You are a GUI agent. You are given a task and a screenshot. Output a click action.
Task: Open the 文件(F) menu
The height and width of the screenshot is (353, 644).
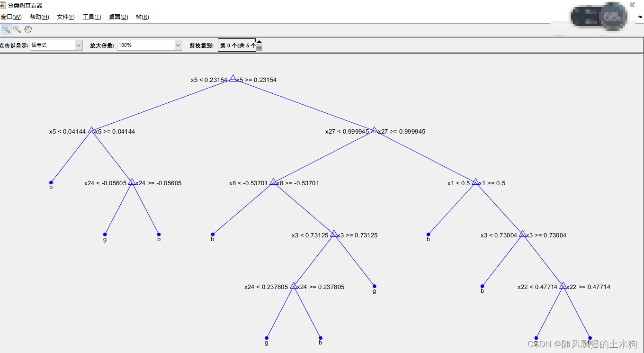65,17
